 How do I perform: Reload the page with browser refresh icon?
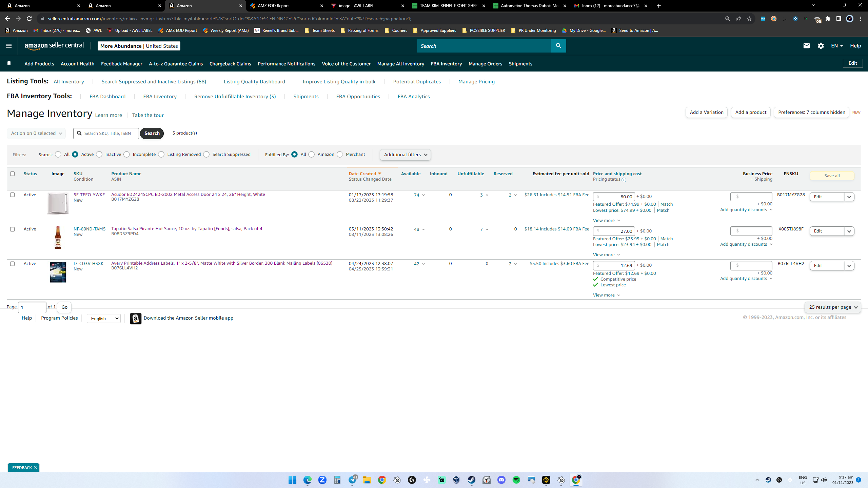coord(29,19)
